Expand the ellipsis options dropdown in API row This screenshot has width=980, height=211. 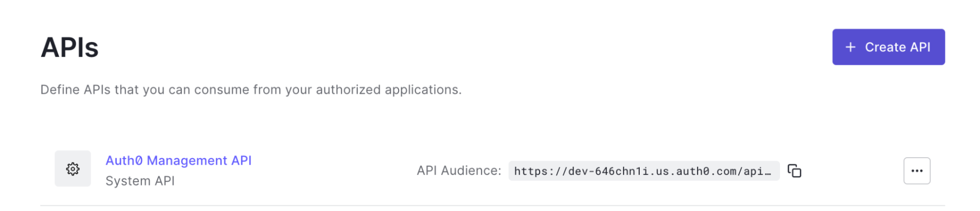[x=917, y=171]
